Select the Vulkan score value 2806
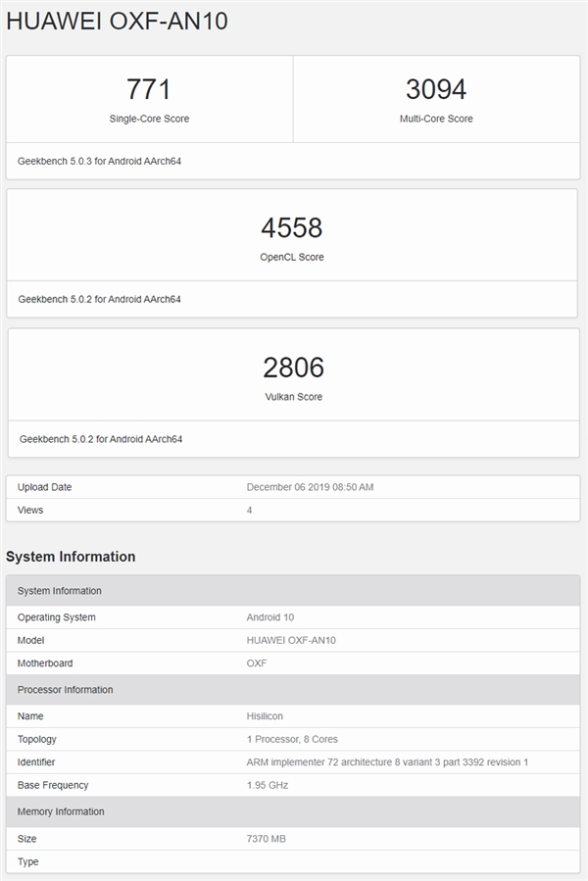588x881 pixels. (293, 367)
